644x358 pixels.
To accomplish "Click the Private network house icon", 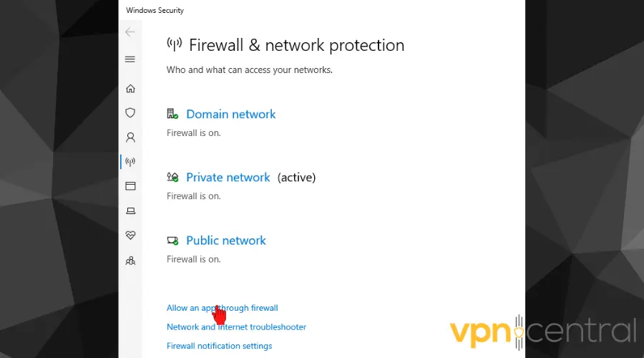I will (172, 177).
